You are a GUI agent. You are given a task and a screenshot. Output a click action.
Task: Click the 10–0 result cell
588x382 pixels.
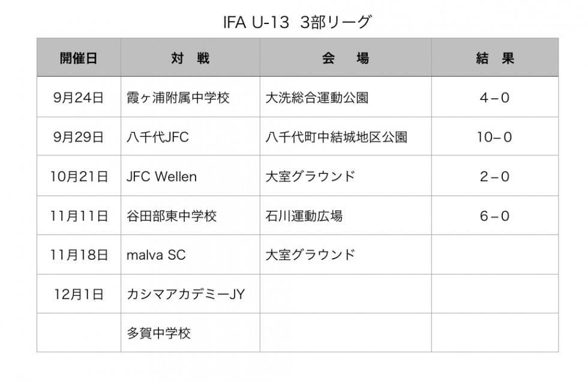click(495, 137)
